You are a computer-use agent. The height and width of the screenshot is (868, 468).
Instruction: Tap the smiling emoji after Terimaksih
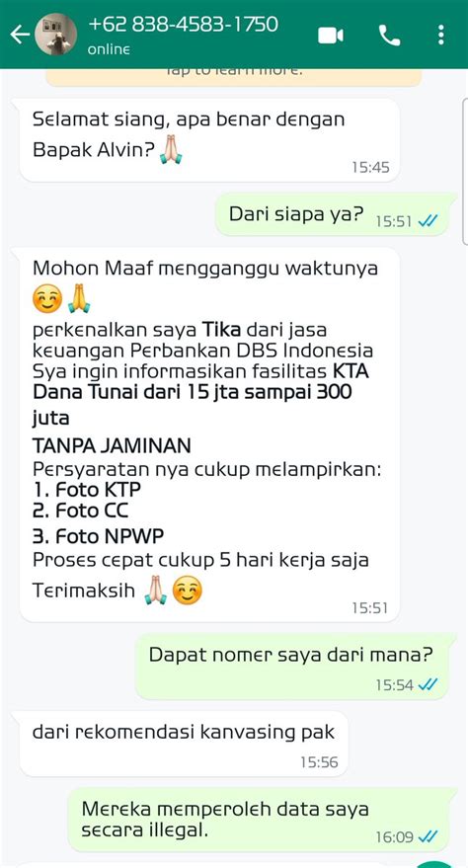[x=187, y=591]
